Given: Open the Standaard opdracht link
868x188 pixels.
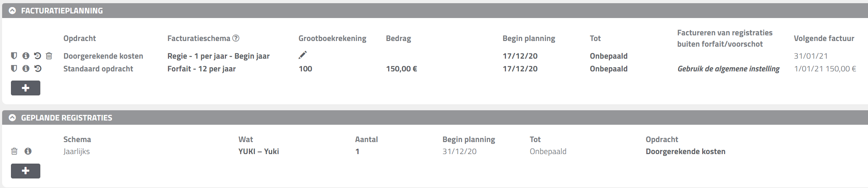Looking at the screenshot, I should click(x=98, y=69).
